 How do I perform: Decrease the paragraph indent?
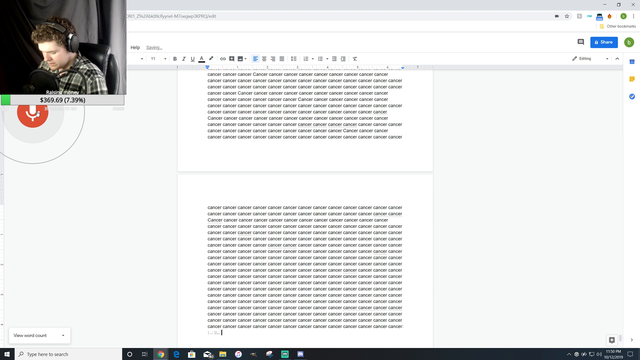pyautogui.click(x=334, y=59)
